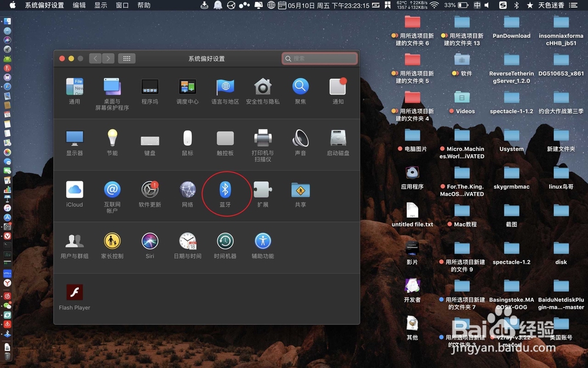Open the 系统偏好设置 application menu

44,5
